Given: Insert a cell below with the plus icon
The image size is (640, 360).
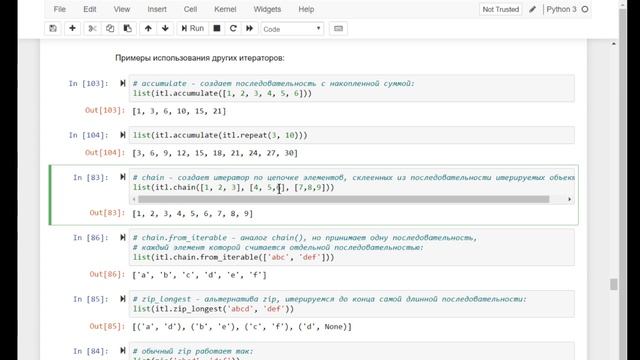Looking at the screenshot, I should pyautogui.click(x=72, y=29).
